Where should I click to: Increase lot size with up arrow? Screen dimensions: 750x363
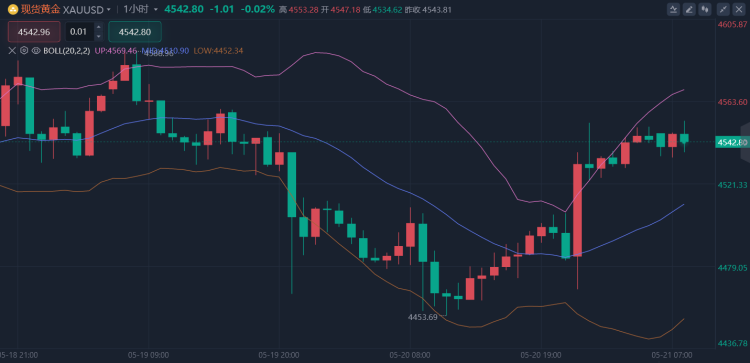[99, 28]
